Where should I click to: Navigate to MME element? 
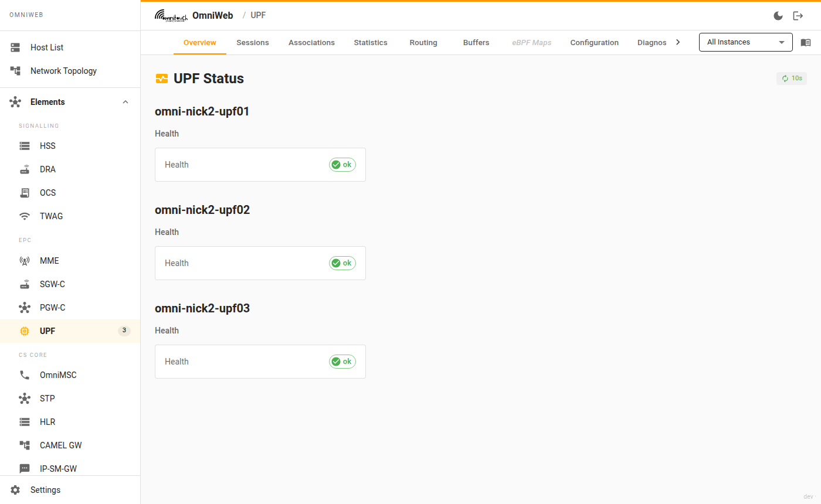pyautogui.click(x=70, y=261)
